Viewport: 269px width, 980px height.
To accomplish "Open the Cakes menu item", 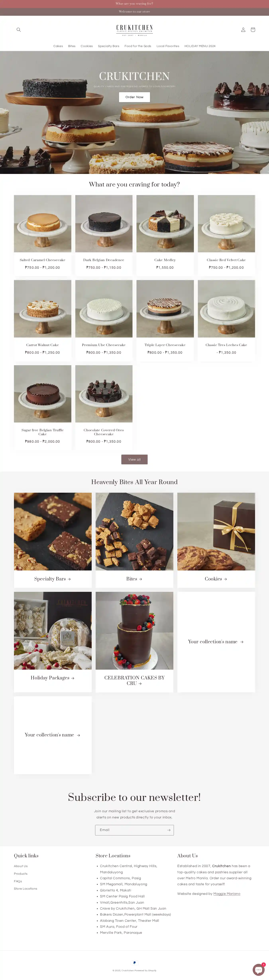I will tap(58, 46).
